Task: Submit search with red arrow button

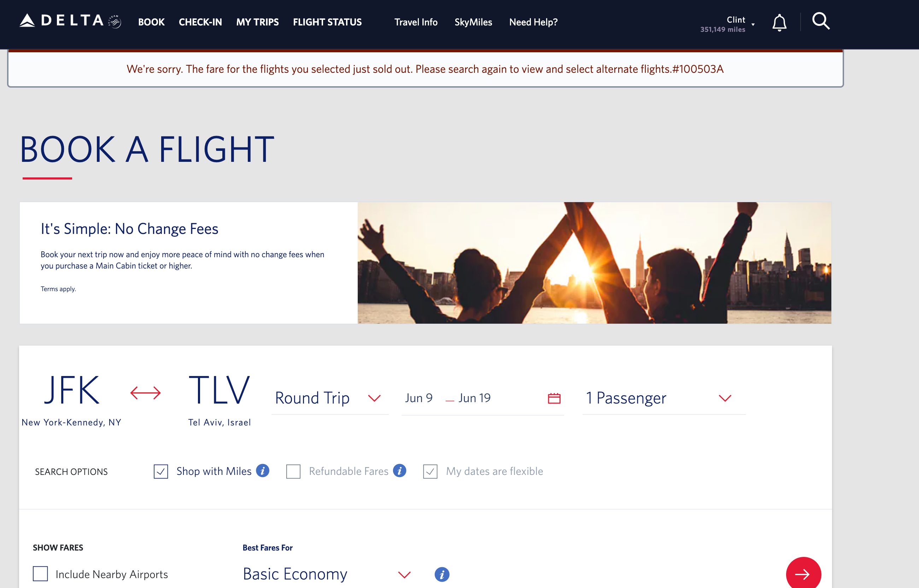Action: tap(803, 574)
